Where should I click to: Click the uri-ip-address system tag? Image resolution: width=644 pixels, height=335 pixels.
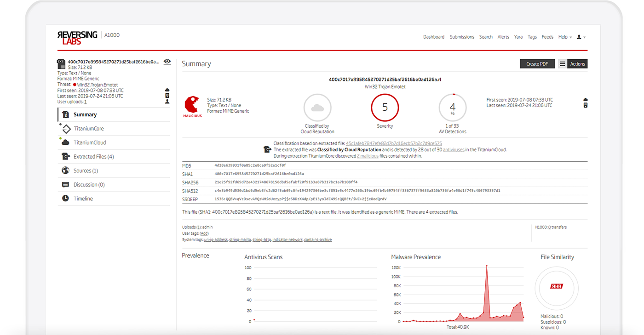click(x=216, y=239)
